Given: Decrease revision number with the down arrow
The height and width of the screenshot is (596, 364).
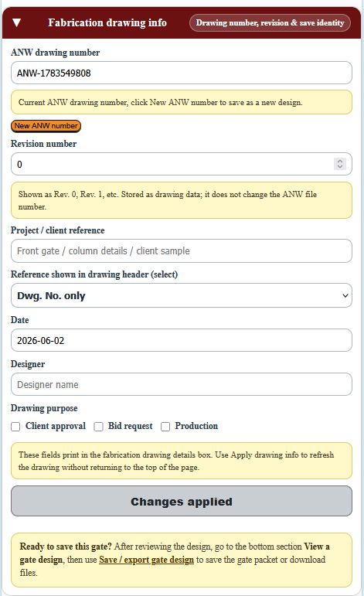Looking at the screenshot, I should [340, 167].
